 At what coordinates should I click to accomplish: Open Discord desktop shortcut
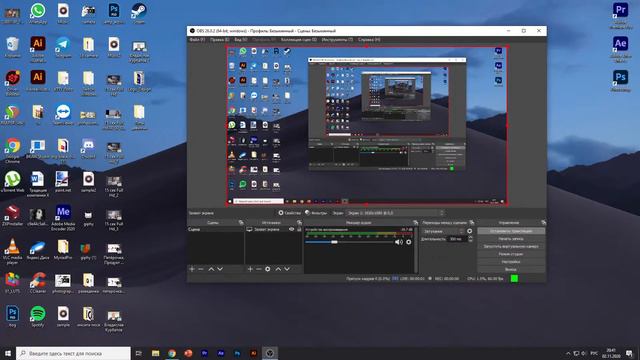pyautogui.click(x=88, y=149)
